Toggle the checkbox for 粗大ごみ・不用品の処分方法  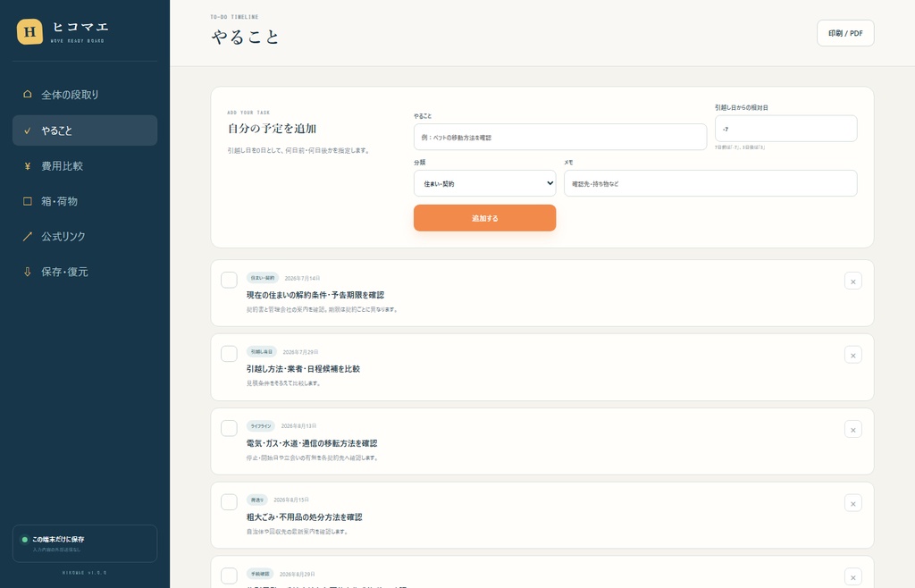point(230,501)
